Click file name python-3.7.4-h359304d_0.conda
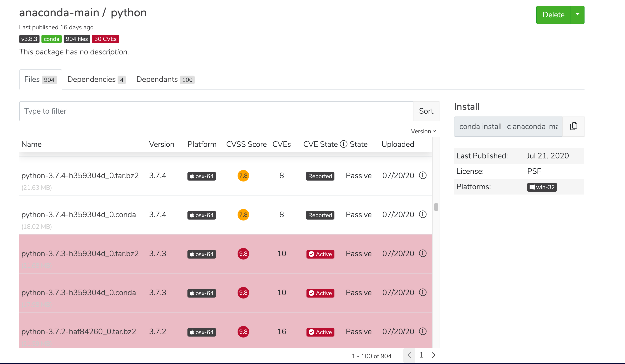Image resolution: width=625 pixels, height=364 pixels. pyautogui.click(x=79, y=214)
